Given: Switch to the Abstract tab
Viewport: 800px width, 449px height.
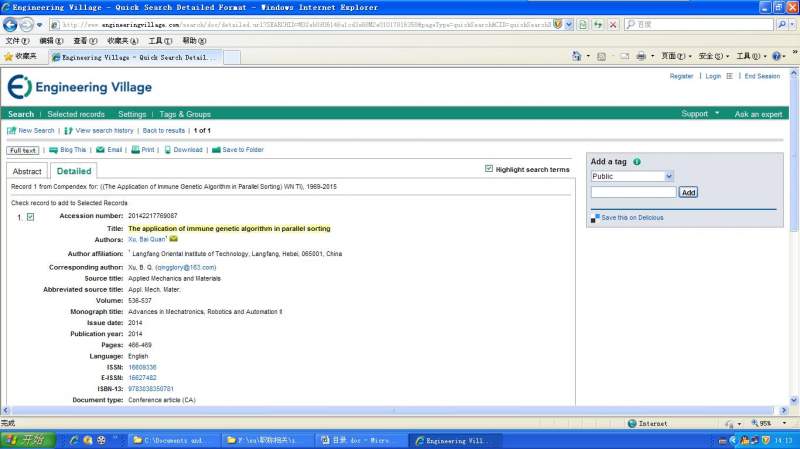Looking at the screenshot, I should pos(27,171).
